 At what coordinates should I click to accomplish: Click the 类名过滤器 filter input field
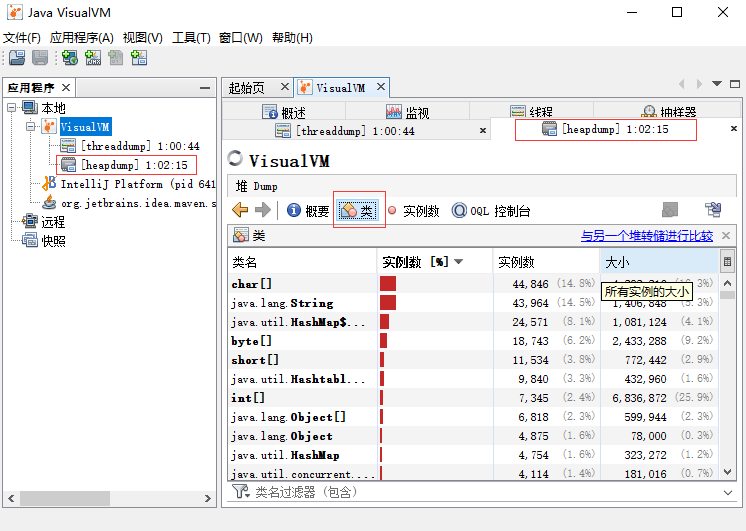[x=481, y=492]
